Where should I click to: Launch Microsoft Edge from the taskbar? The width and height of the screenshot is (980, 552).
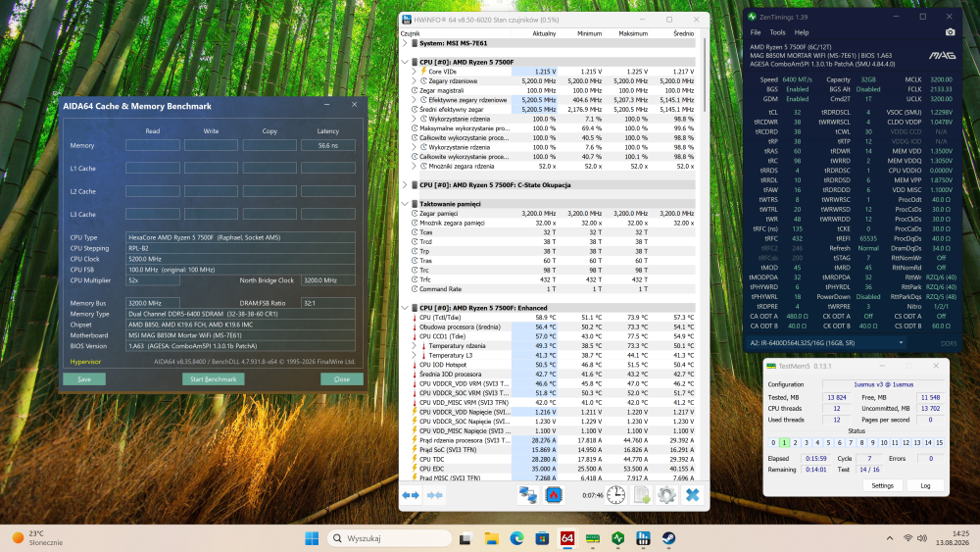(516, 538)
